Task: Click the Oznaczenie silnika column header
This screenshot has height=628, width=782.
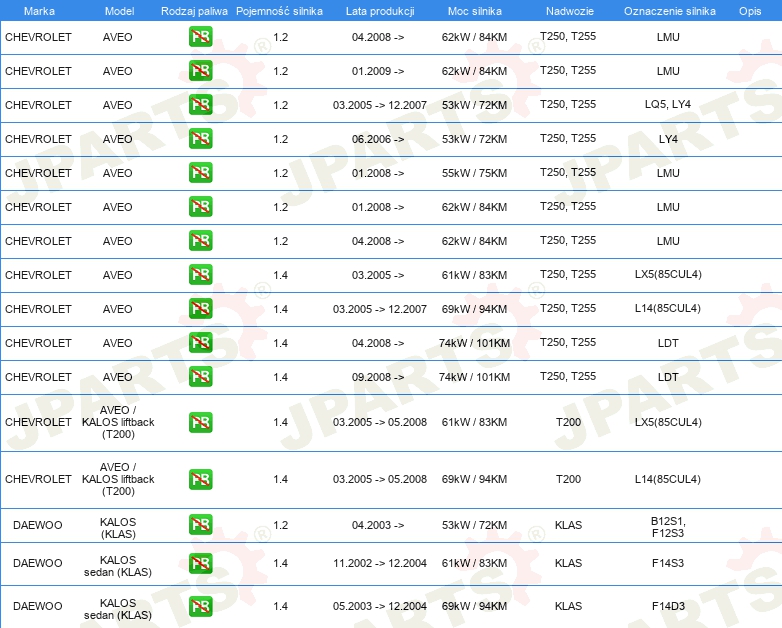Action: 670,11
